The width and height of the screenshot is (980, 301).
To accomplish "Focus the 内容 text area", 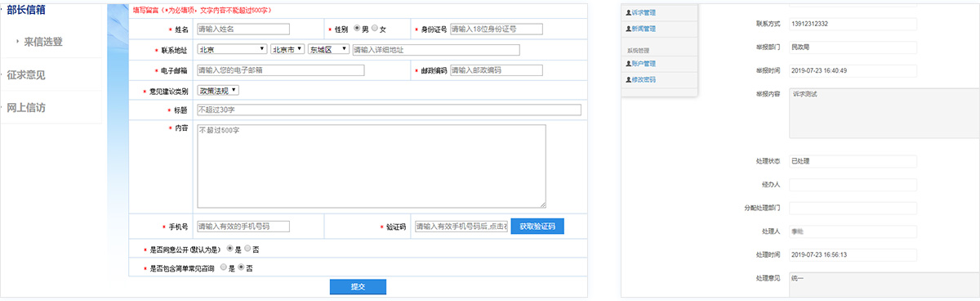I will tap(372, 166).
